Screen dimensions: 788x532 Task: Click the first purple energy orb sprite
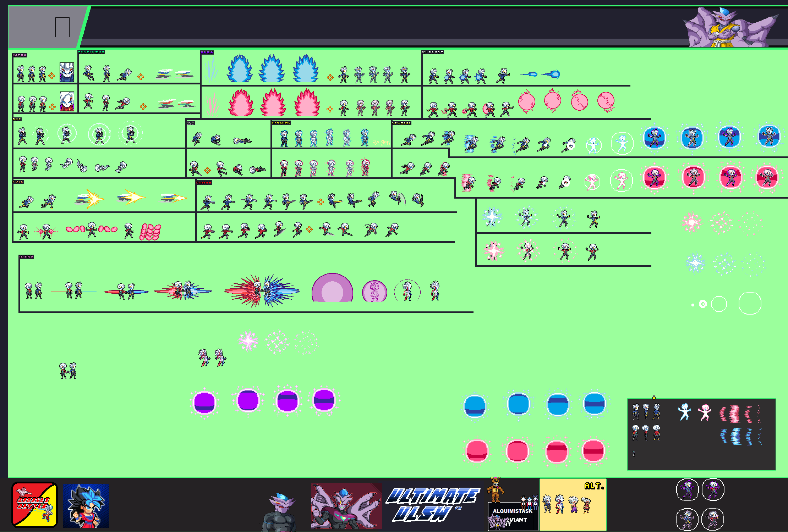204,403
